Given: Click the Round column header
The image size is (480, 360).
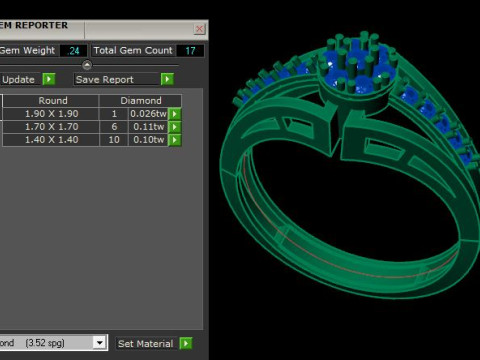Looking at the screenshot, I should [52, 101].
